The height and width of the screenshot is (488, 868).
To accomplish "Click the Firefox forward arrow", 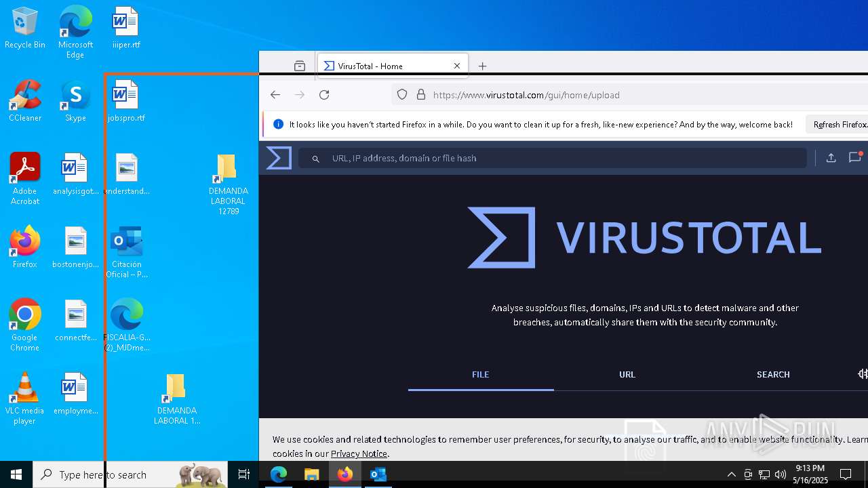I will tap(300, 95).
